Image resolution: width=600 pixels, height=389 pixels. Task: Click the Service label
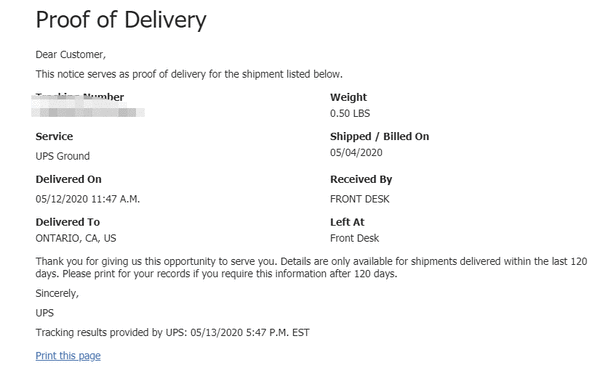[x=54, y=137]
